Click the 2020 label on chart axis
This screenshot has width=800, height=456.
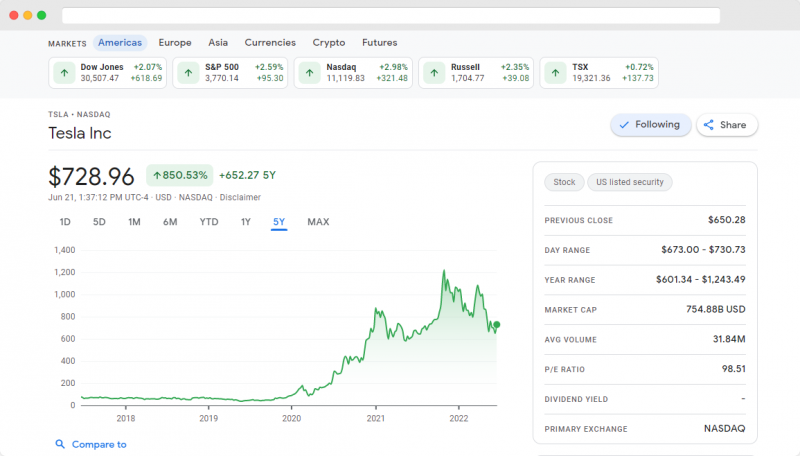[291, 418]
